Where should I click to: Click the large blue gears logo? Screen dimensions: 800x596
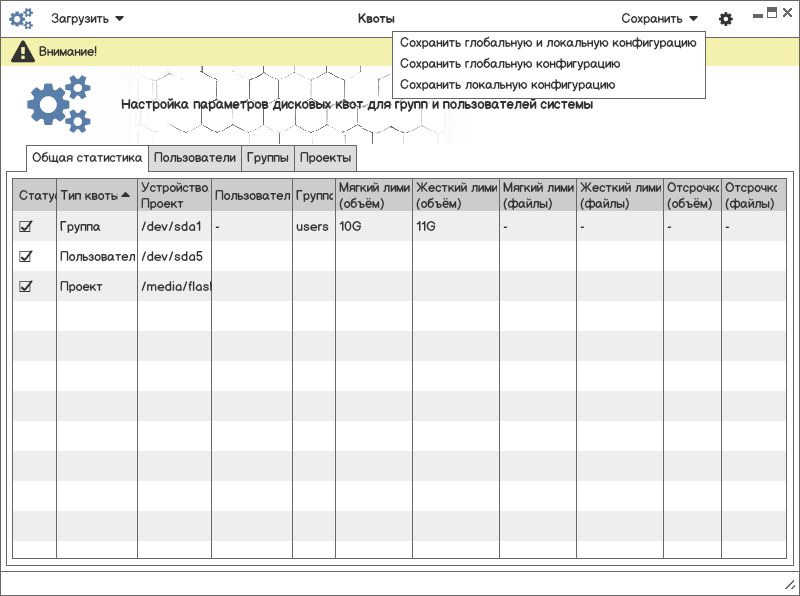click(x=59, y=104)
